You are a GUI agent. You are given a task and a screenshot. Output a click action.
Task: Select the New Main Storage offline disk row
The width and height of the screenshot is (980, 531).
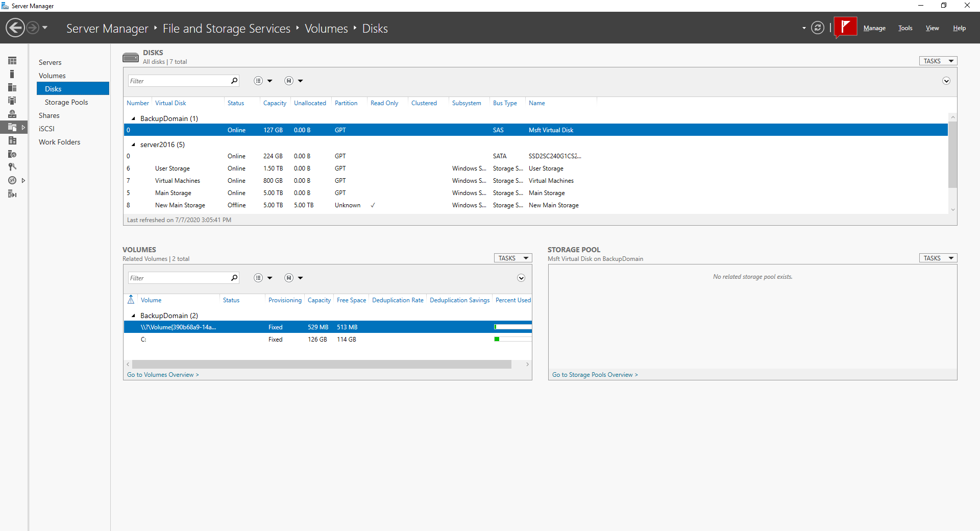pos(535,205)
